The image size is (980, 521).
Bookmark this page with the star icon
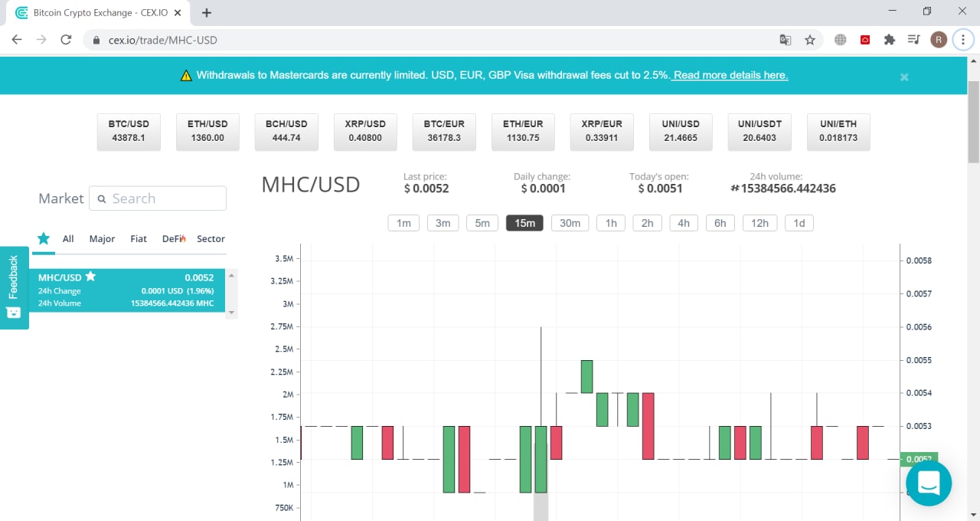810,40
